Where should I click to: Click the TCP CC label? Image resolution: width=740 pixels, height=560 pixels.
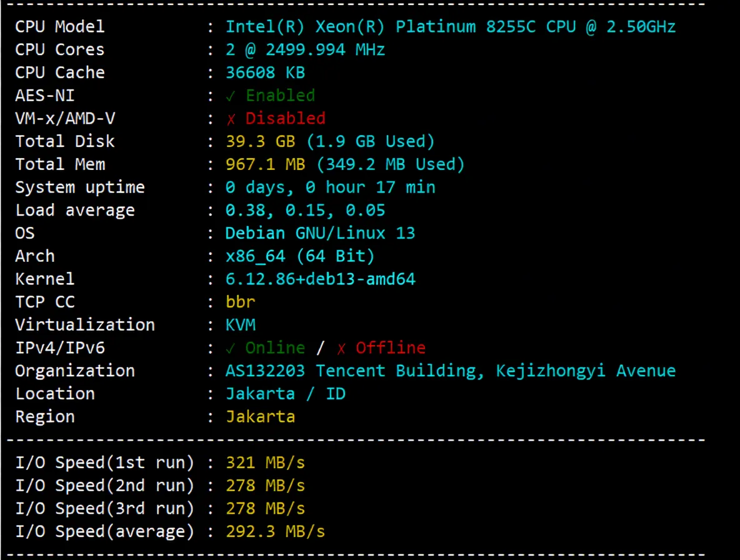tap(45, 302)
